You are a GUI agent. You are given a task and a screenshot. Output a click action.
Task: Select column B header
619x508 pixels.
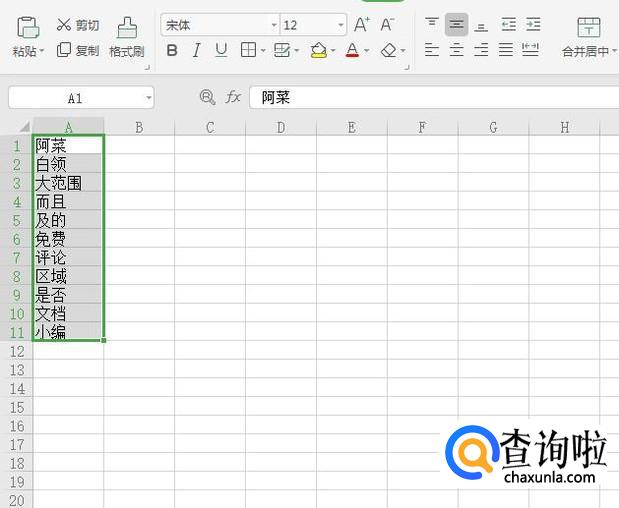tap(139, 127)
